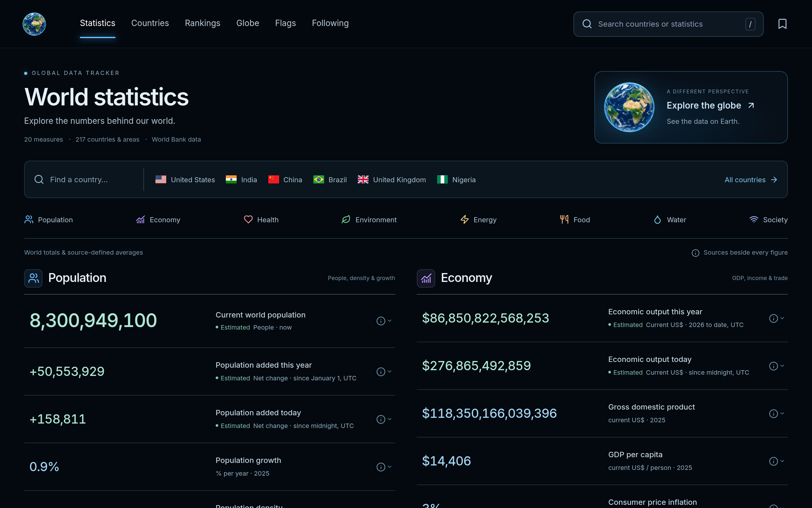Switch to the Countries tab
This screenshot has width=812, height=508.
pyautogui.click(x=150, y=23)
